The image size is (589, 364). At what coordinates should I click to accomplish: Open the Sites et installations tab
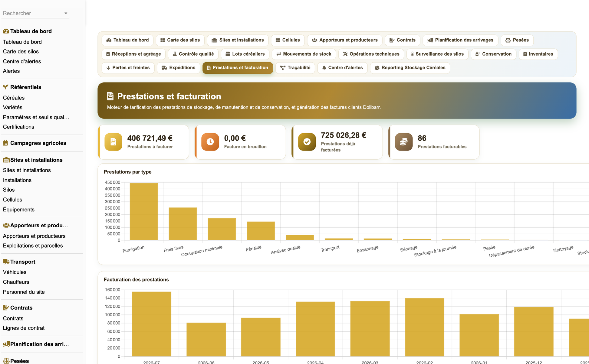point(238,40)
